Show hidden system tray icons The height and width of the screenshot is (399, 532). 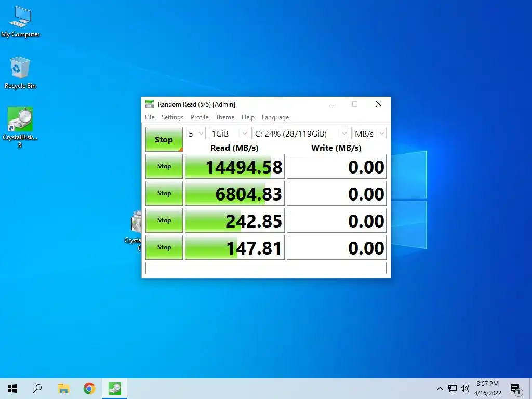tap(440, 389)
